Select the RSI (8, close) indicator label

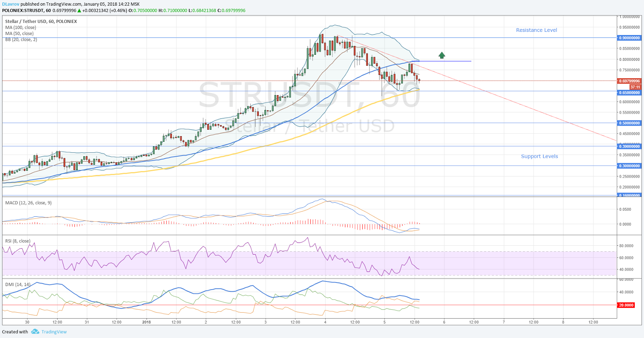18,241
